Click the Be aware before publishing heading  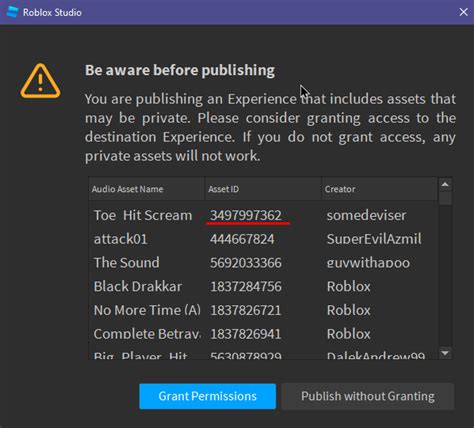[x=180, y=70]
